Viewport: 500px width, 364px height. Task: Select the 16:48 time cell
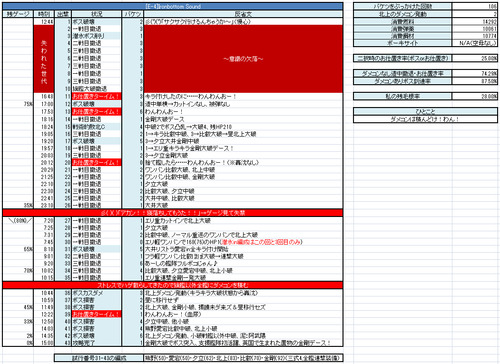pos(44,96)
